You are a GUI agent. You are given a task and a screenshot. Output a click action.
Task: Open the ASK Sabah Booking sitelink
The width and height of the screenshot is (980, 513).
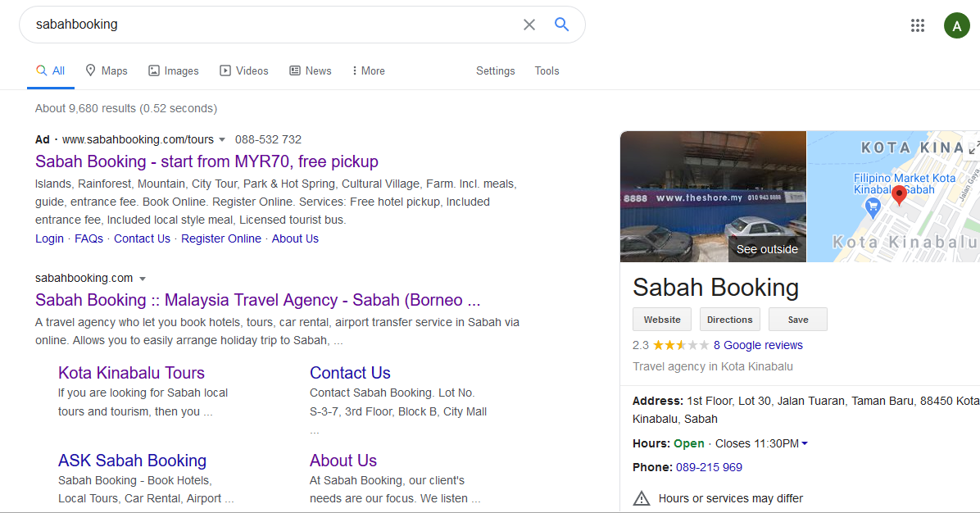[132, 461]
